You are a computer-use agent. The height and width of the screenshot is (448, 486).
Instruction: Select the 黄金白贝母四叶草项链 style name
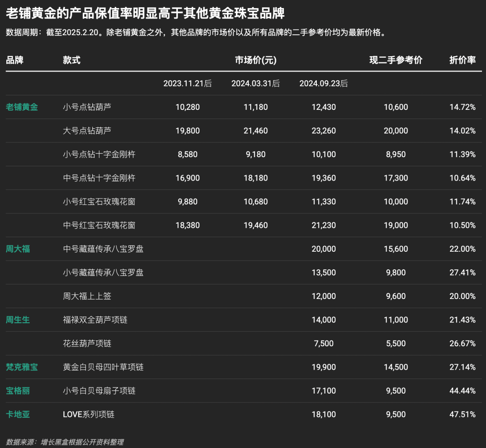(103, 367)
